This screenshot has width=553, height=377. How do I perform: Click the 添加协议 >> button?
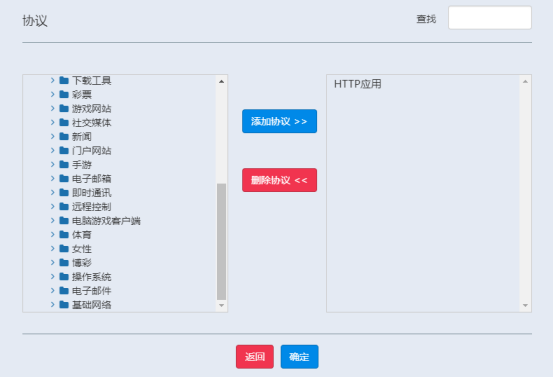279,121
